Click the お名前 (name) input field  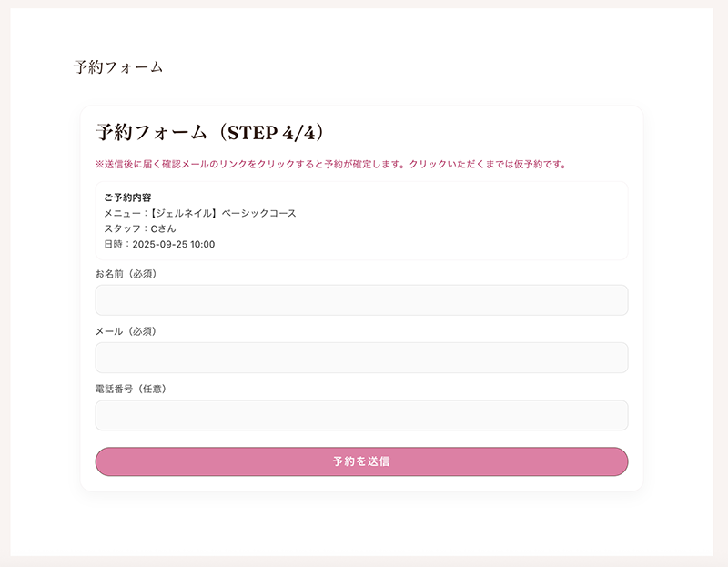(361, 299)
